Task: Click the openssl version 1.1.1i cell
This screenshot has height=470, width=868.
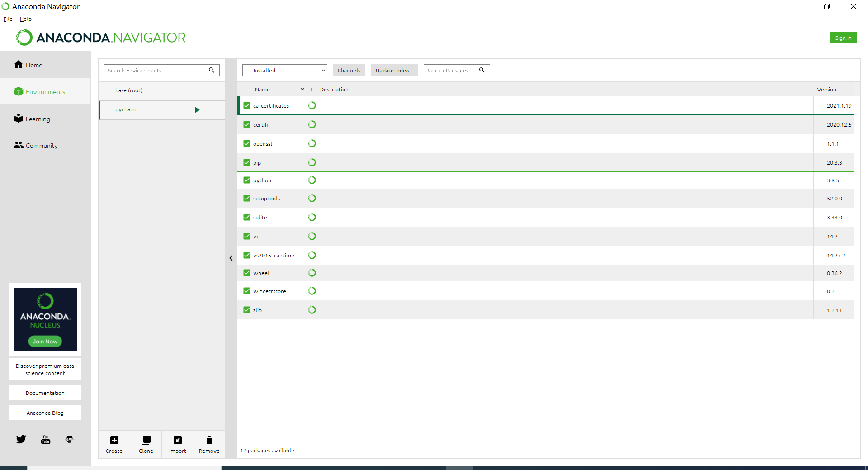Action: click(x=834, y=144)
